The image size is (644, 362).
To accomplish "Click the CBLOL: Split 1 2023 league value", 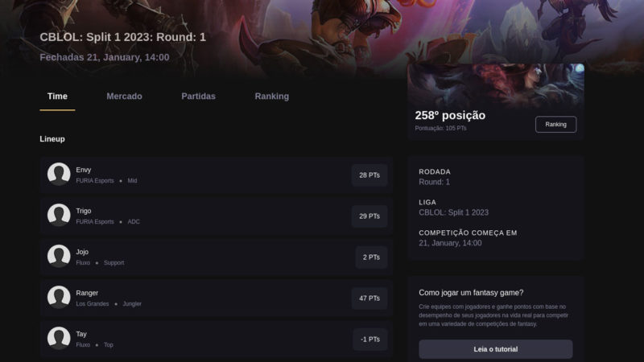I will pyautogui.click(x=453, y=212).
